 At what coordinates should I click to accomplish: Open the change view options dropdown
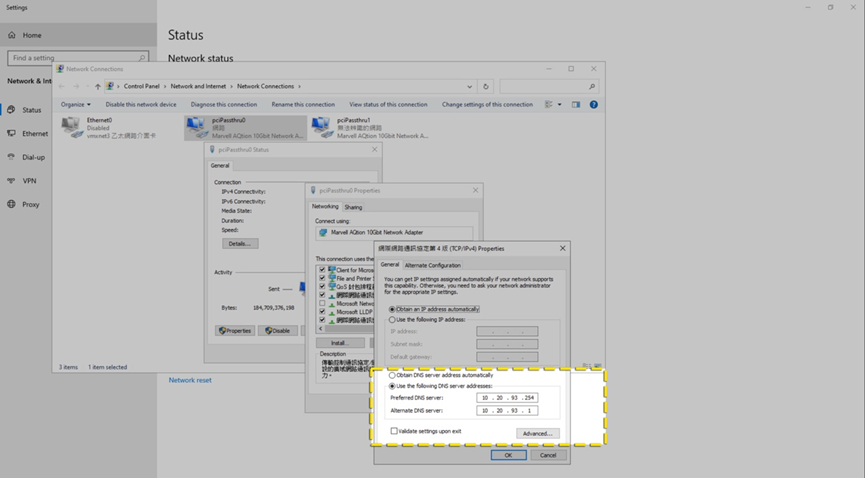click(559, 104)
